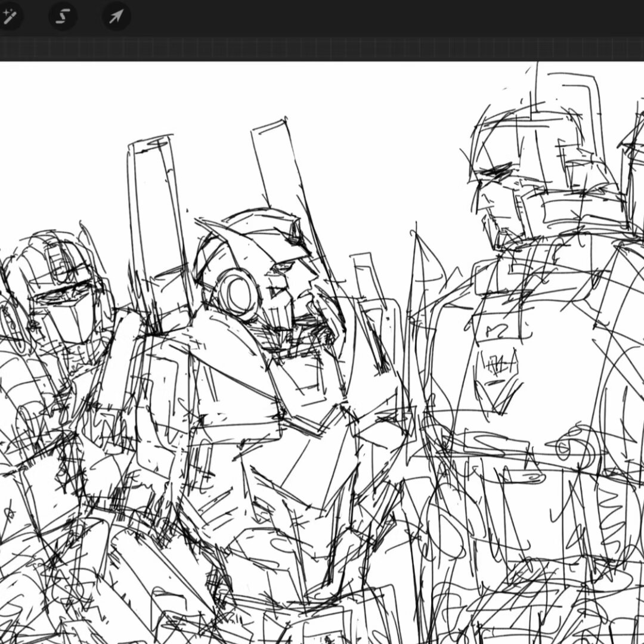Activate the Selection tool (S ribbon icon)
Viewport: 644px width, 644px height.
[x=62, y=17]
